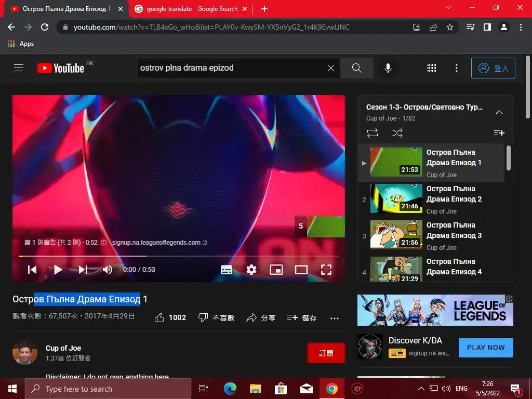Viewport: 532px width, 399px height.
Task: Clear the YouTube search box text
Action: [x=331, y=68]
